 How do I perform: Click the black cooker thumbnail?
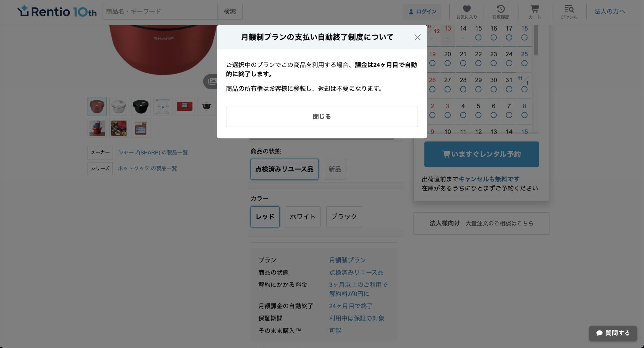[x=141, y=107]
